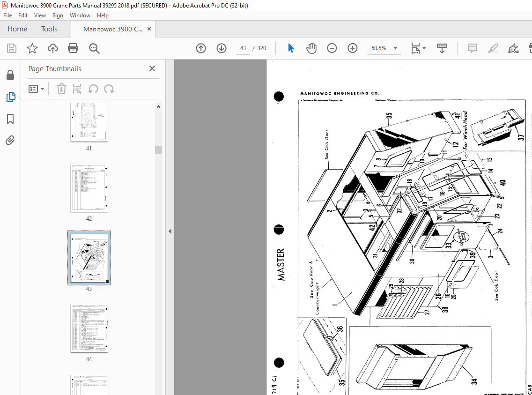Rotate page clockwise

[x=109, y=89]
